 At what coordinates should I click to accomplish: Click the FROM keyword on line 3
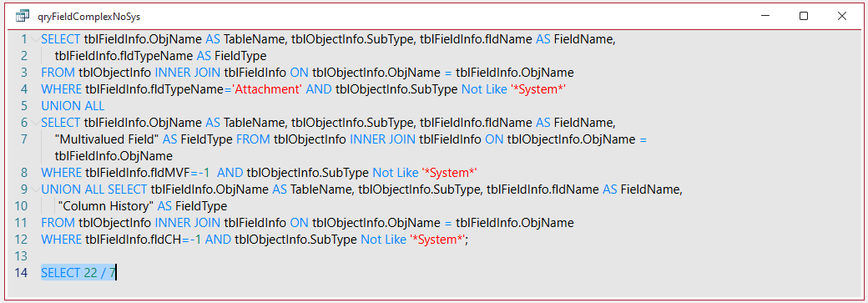click(x=58, y=73)
